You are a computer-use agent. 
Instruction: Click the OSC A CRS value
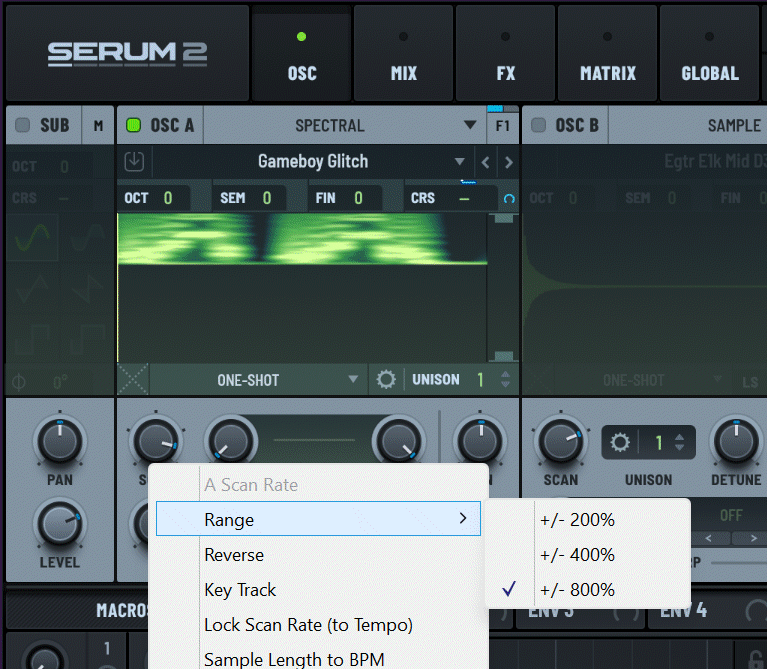pos(464,199)
